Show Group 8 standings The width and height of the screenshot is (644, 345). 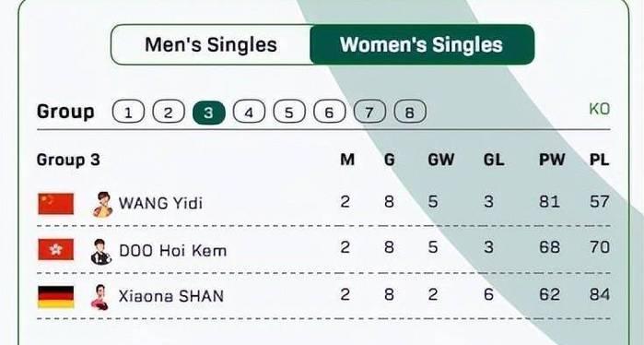point(410,112)
